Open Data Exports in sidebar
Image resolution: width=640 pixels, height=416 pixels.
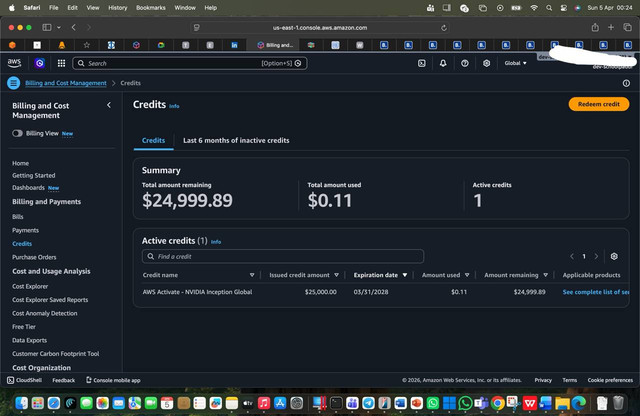coord(29,340)
